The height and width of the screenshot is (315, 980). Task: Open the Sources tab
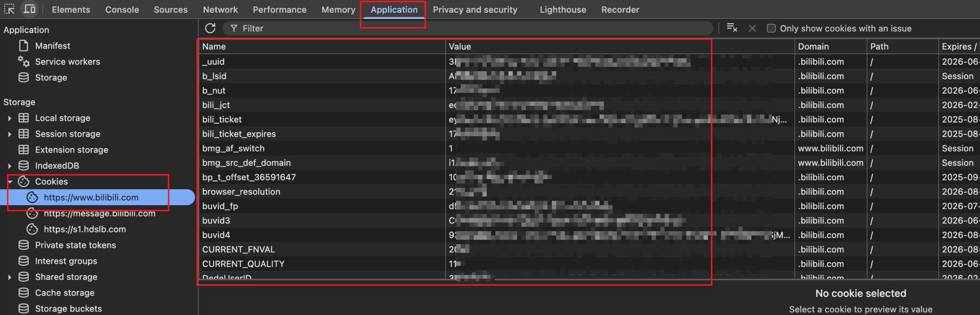click(171, 9)
